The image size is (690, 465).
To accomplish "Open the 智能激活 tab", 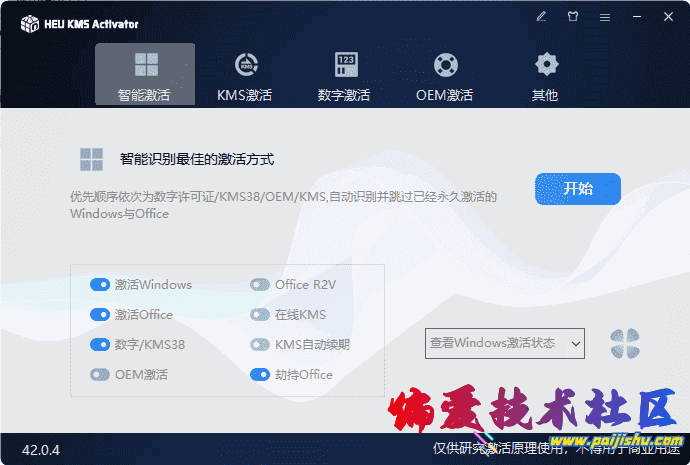I will click(x=145, y=74).
